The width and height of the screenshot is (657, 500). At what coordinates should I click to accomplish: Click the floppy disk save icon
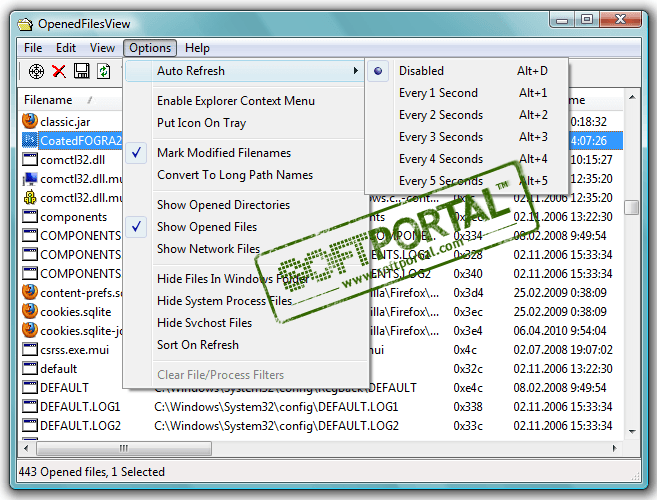(x=81, y=71)
